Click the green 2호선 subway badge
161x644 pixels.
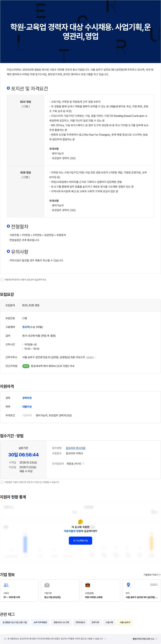click(26, 366)
